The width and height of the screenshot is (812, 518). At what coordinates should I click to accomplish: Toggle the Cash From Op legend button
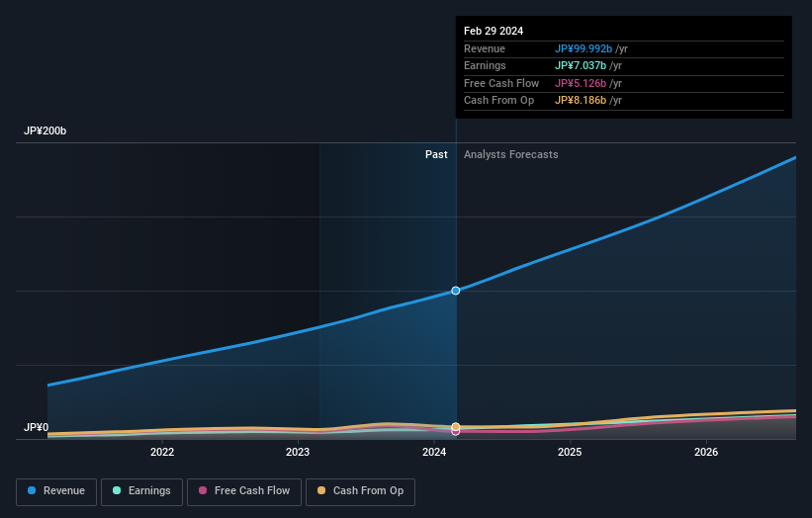pos(360,491)
